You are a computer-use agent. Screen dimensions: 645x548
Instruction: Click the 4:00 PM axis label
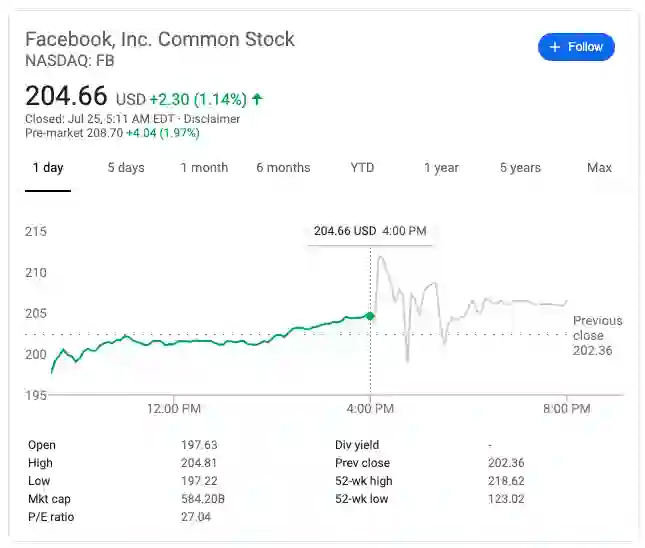tap(370, 408)
